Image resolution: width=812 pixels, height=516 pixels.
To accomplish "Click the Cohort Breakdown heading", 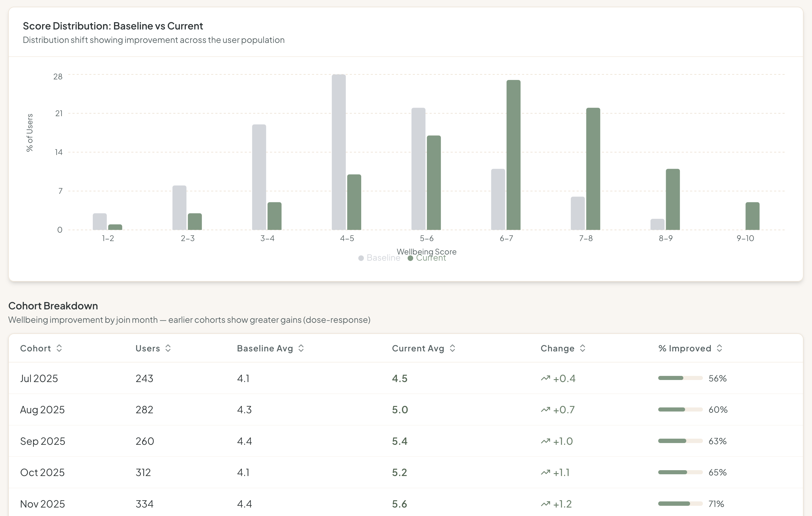I will pos(53,306).
